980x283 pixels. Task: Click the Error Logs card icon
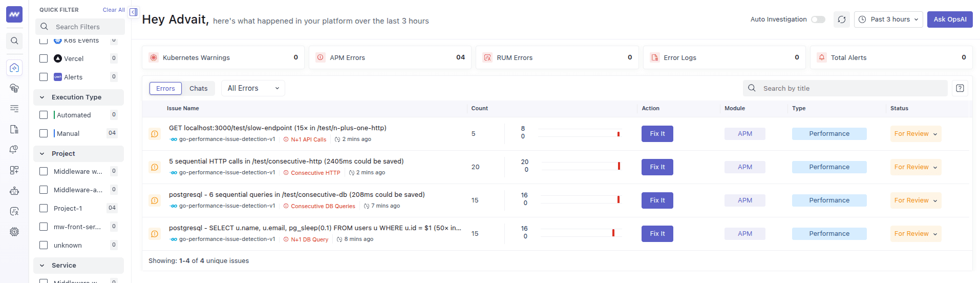(654, 57)
